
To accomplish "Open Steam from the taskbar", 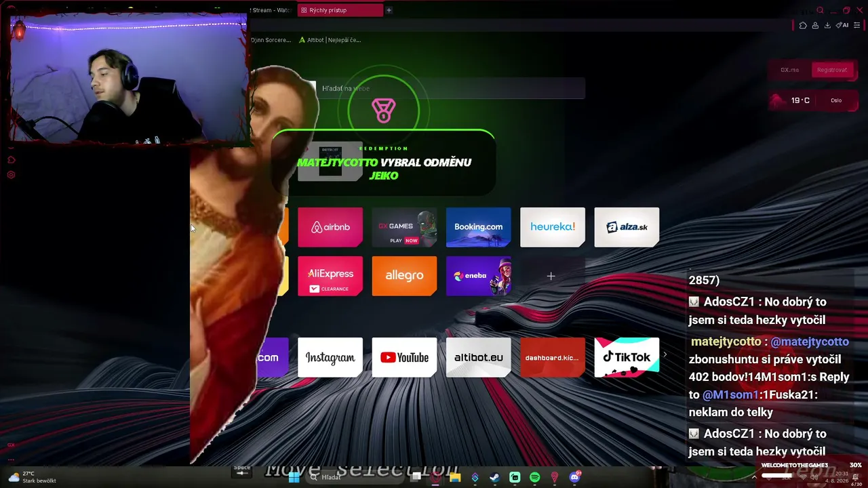I will [x=495, y=477].
